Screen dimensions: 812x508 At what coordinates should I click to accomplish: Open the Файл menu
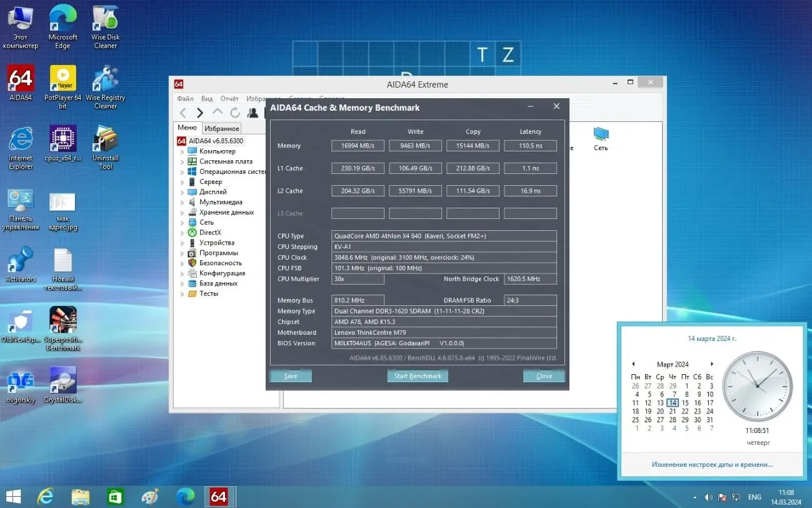pyautogui.click(x=186, y=98)
